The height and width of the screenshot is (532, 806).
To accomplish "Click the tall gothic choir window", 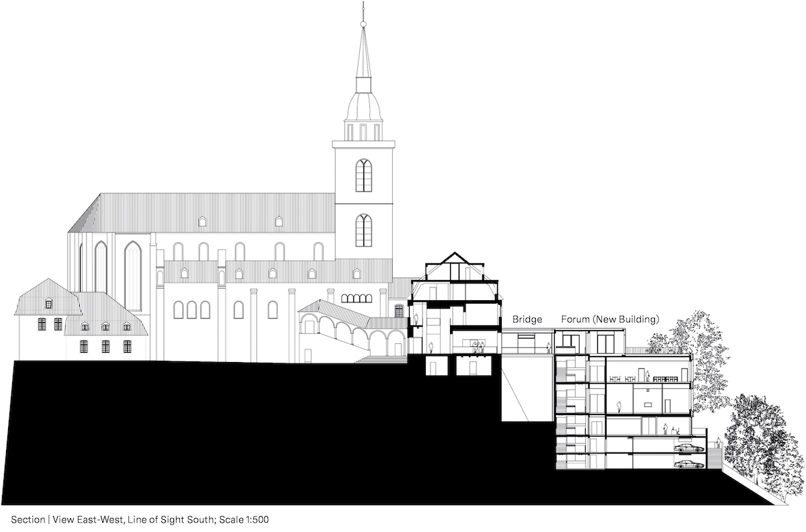I will pyautogui.click(x=132, y=275).
